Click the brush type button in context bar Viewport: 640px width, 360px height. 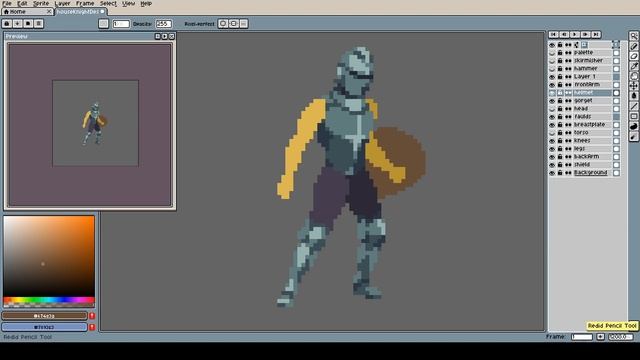(x=103, y=24)
